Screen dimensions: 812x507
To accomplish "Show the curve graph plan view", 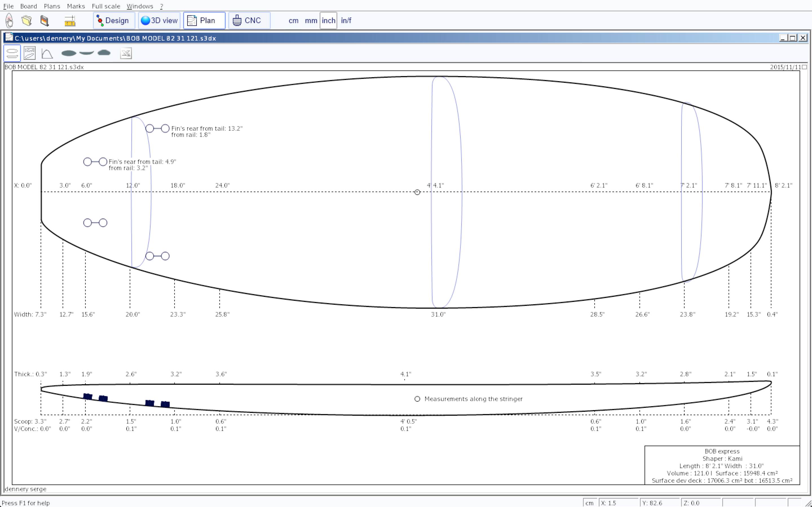I will (47, 53).
